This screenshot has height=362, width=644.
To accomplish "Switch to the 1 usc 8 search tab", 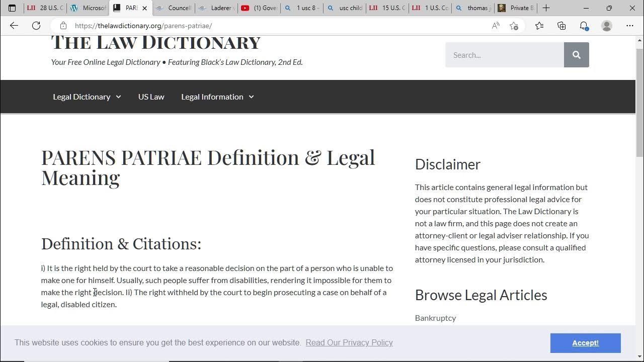I will pyautogui.click(x=302, y=8).
